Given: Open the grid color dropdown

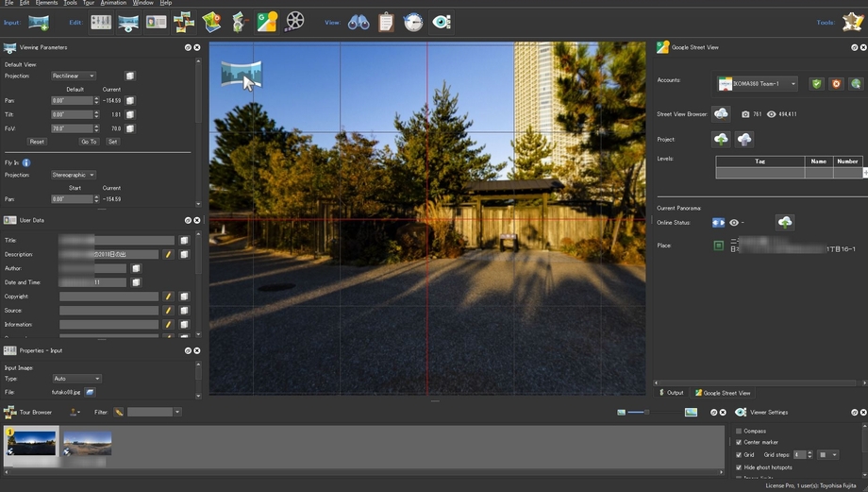Looking at the screenshot, I should (828, 455).
